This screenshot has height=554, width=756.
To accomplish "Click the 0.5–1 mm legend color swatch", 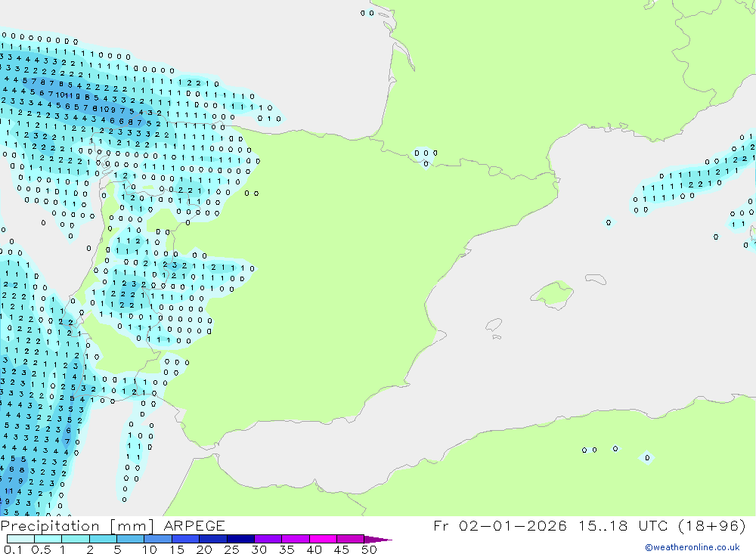I will tap(48, 539).
